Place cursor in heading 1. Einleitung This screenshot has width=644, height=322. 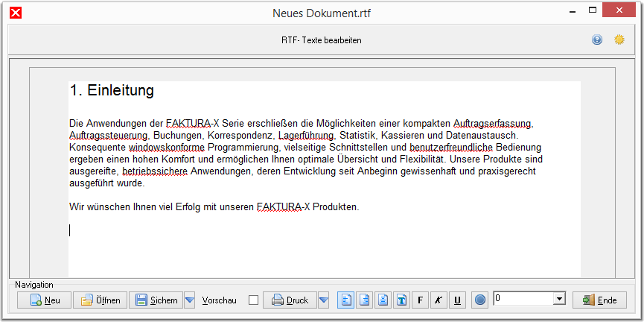coord(112,90)
